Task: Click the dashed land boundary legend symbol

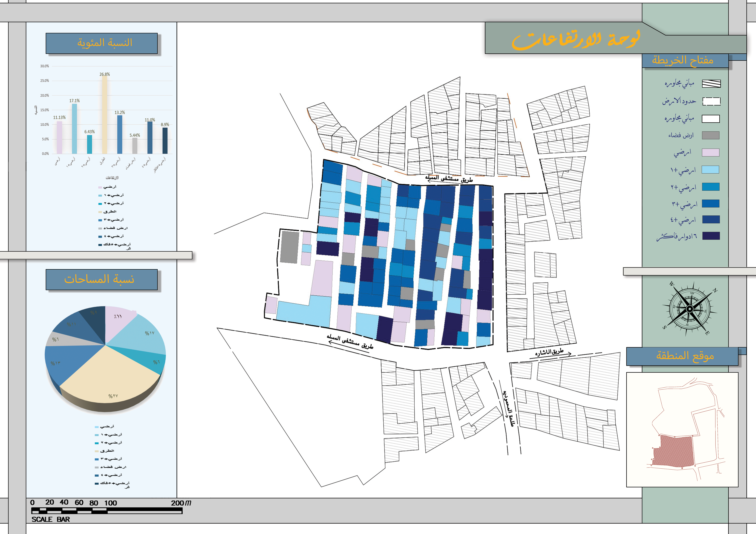Action: pyautogui.click(x=711, y=101)
